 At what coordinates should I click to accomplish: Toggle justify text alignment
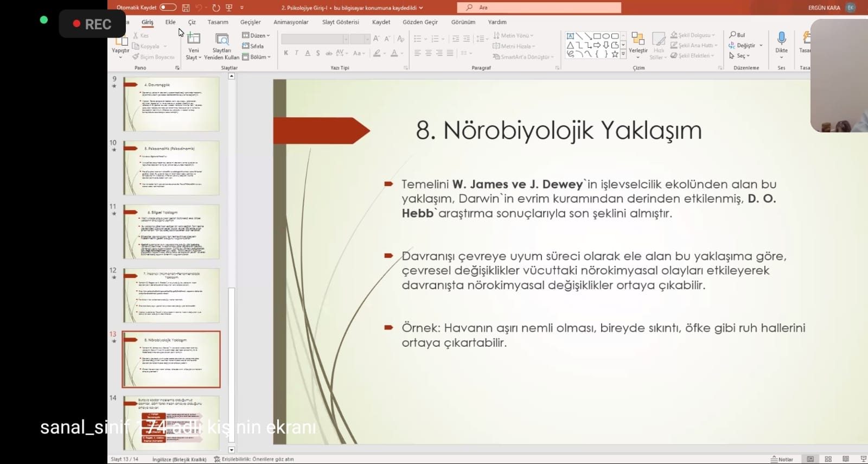pyautogui.click(x=450, y=53)
